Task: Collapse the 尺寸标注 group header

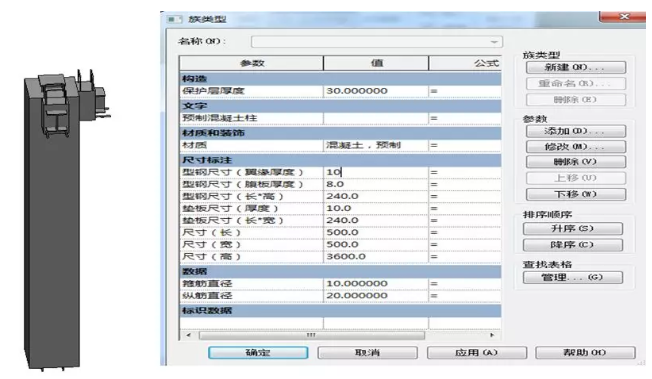Action: (340, 160)
